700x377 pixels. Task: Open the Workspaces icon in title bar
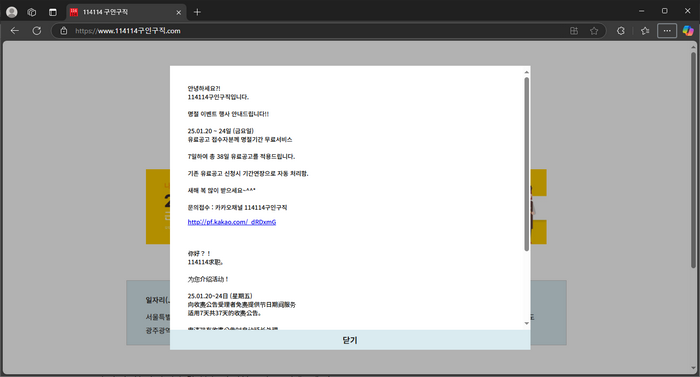click(32, 12)
